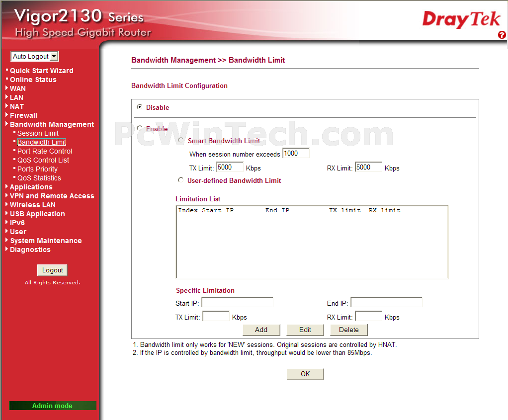This screenshot has width=508, height=420.
Task: Open Ports Priority page
Action: 37,169
